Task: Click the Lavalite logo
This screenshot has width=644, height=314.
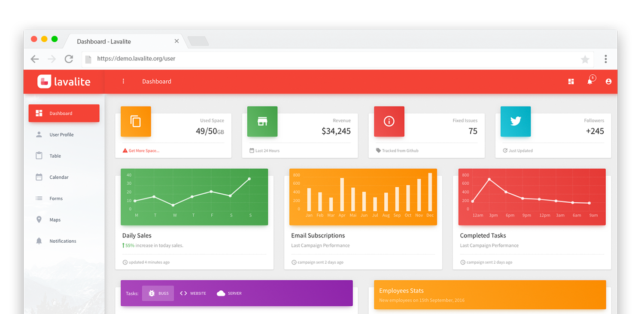Action: tap(64, 81)
